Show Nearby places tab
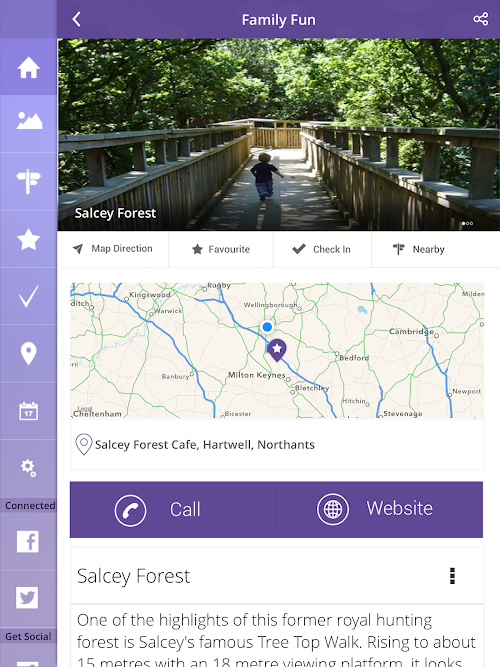500x667 pixels. coord(419,249)
